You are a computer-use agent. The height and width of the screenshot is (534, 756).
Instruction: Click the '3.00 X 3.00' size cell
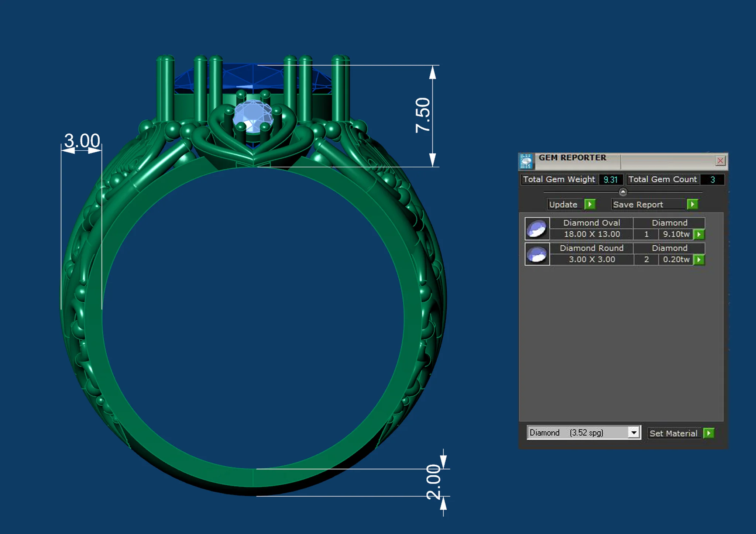click(592, 259)
